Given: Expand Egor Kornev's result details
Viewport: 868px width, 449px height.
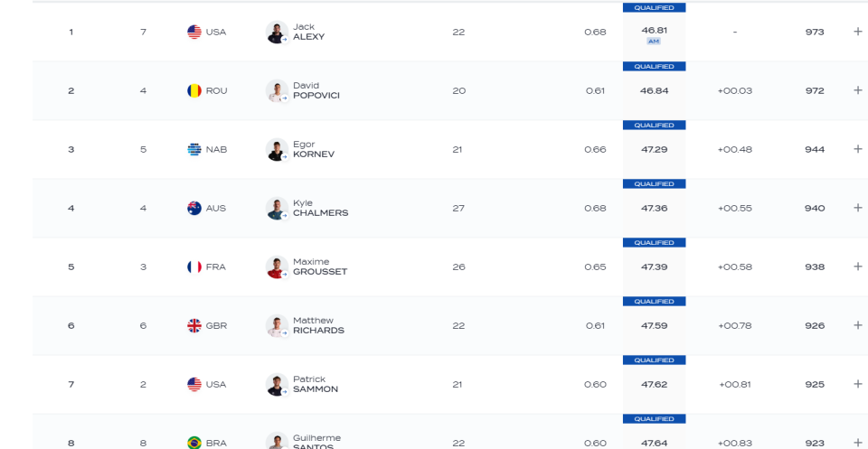Looking at the screenshot, I should (x=857, y=149).
